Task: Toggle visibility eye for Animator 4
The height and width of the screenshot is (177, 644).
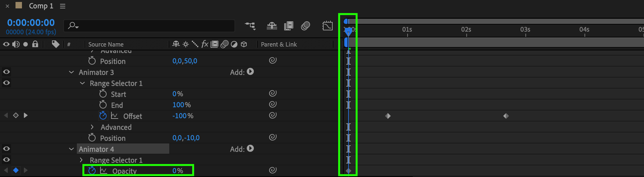Action: click(x=6, y=149)
